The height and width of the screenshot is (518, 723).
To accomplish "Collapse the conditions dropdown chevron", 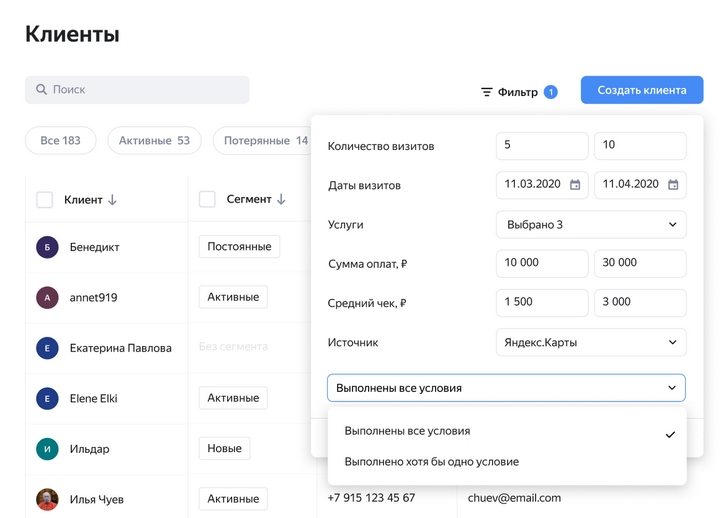I will [672, 388].
